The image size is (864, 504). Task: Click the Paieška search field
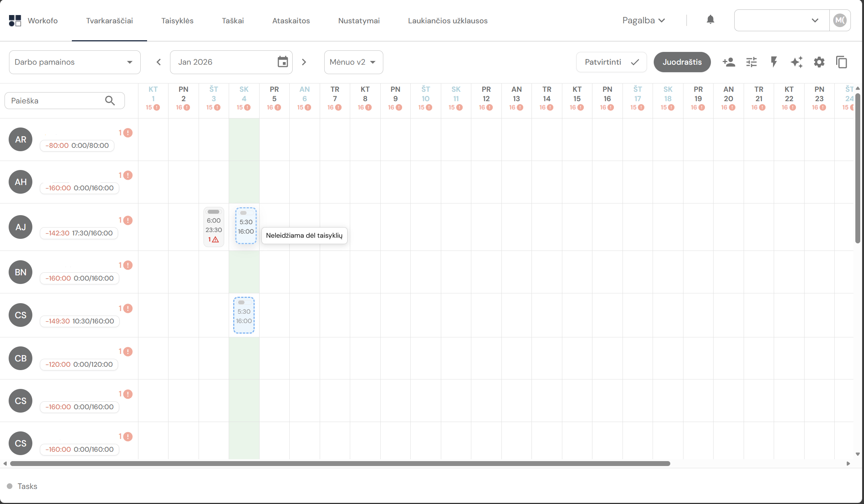pyautogui.click(x=56, y=101)
